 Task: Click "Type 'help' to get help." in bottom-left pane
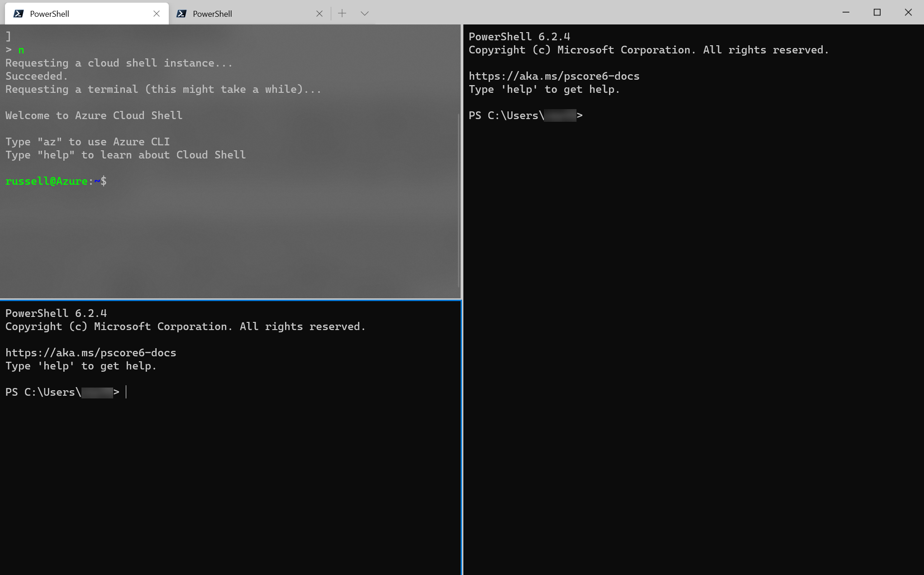tap(81, 366)
